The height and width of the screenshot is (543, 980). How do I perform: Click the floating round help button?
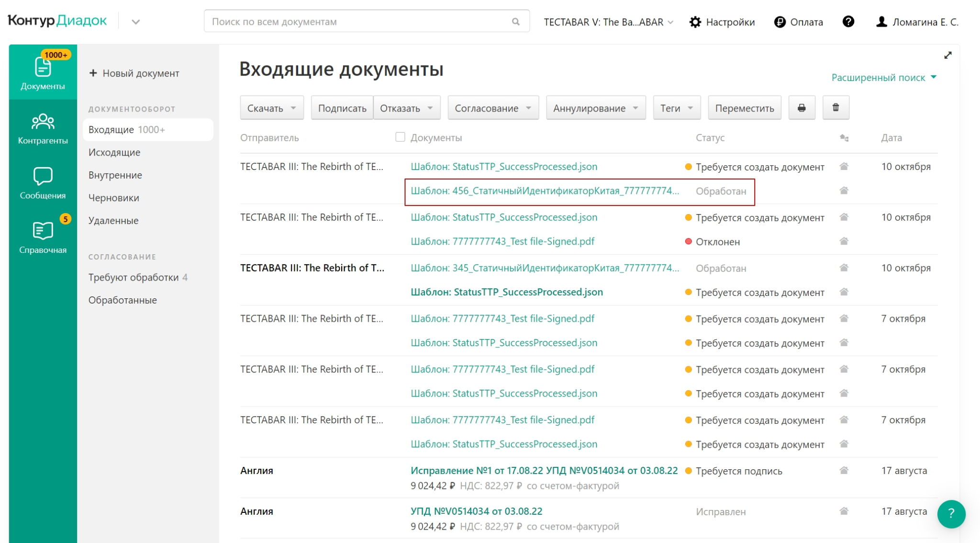point(951,514)
